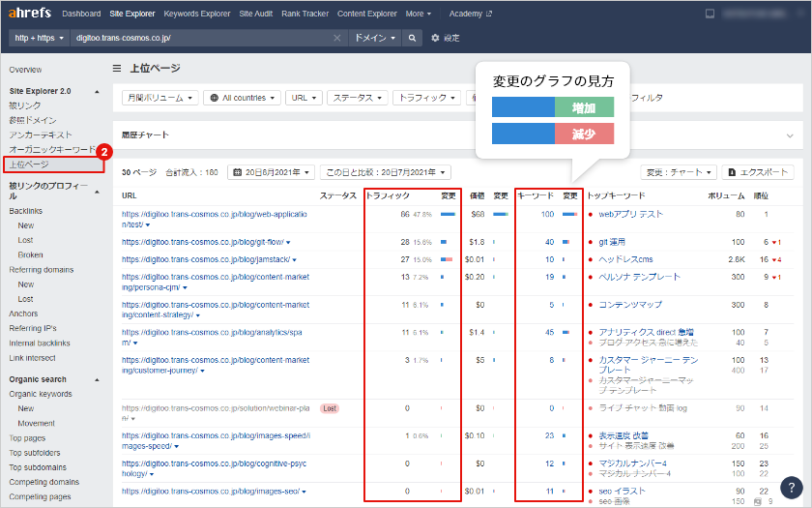Screen dimensions: 812x508
Task: Open この日と比較 comparison date dropdown
Action: pos(386,172)
